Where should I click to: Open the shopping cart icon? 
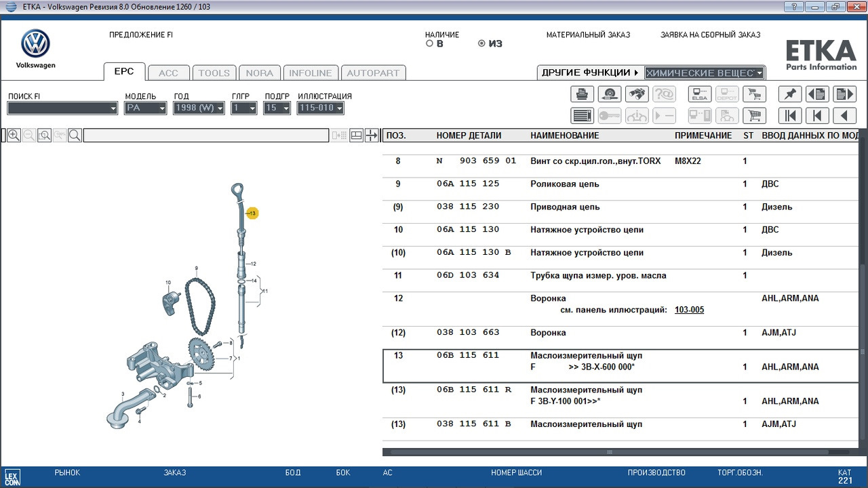pyautogui.click(x=754, y=116)
